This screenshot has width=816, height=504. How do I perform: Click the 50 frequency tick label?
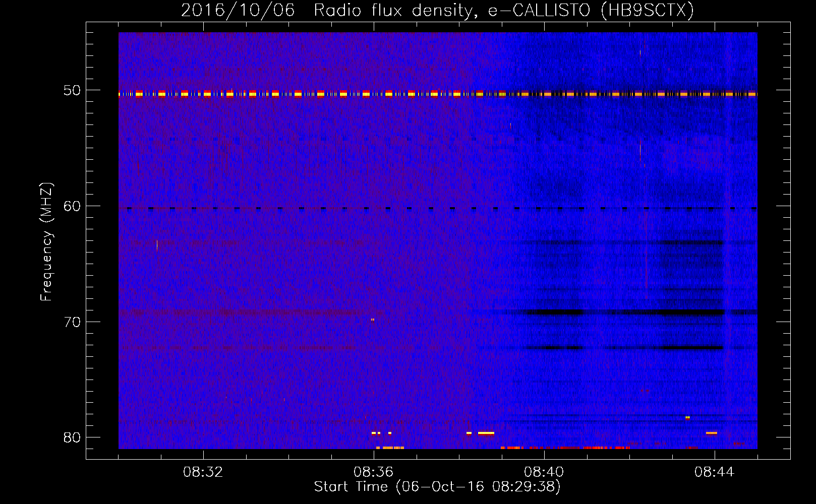(x=72, y=91)
